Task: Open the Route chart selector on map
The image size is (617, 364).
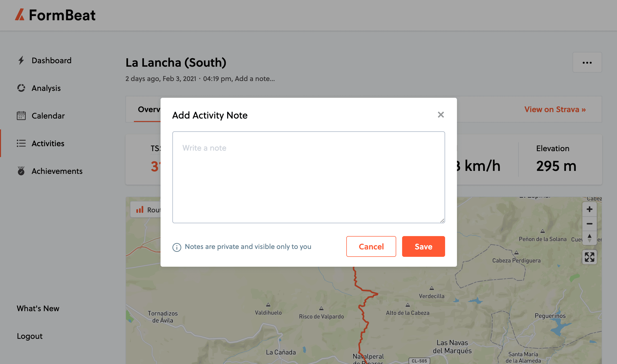Action: tap(146, 210)
